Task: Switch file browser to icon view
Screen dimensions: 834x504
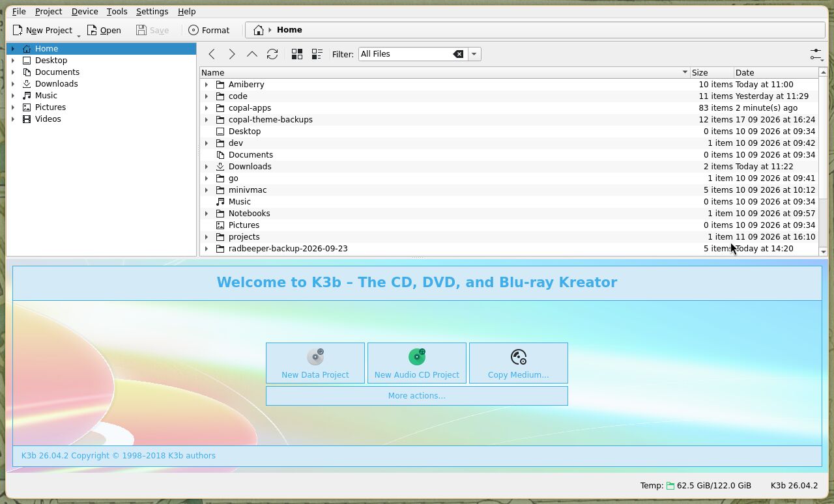Action: pos(297,54)
